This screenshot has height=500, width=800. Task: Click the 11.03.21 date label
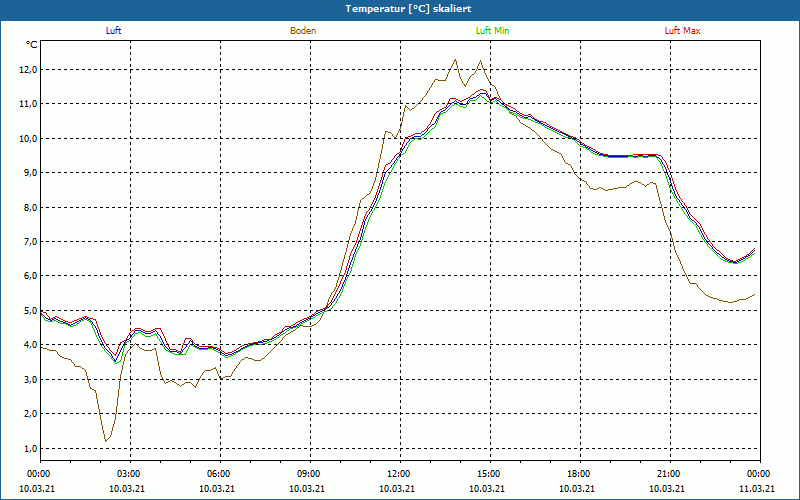tap(757, 488)
